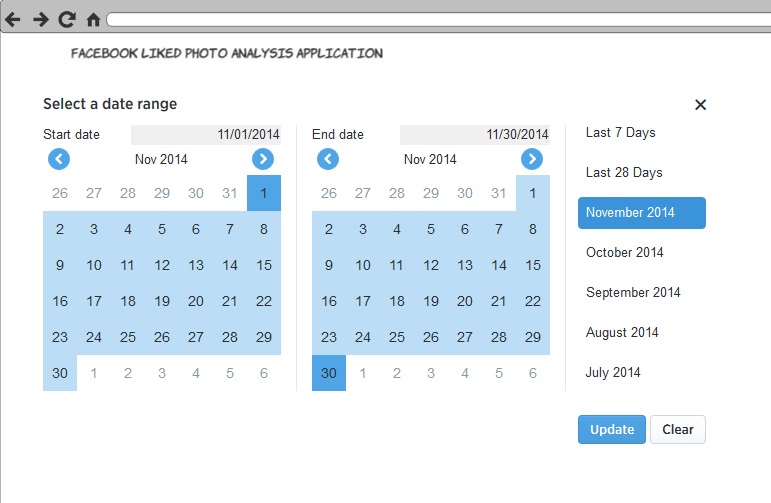Choose day 8 in Start date calendar
Viewport: 771px width, 503px height.
click(x=264, y=229)
